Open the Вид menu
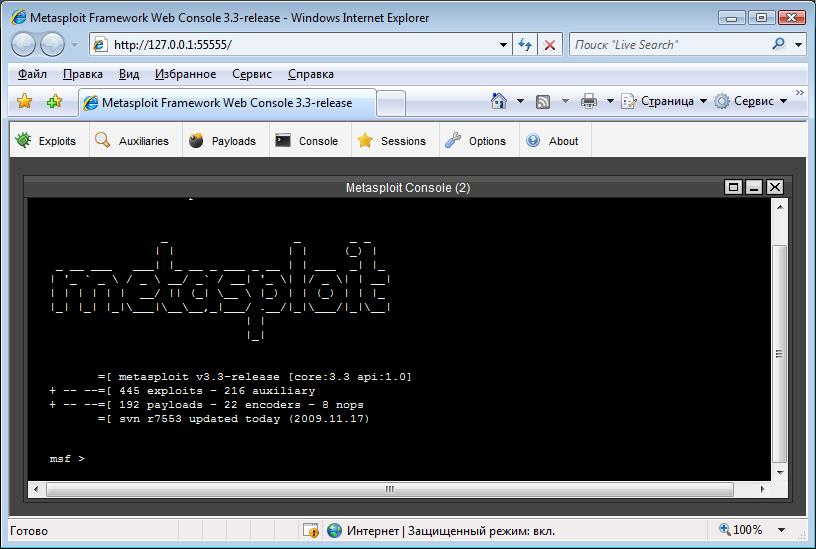Image resolution: width=816 pixels, height=549 pixels. point(129,74)
